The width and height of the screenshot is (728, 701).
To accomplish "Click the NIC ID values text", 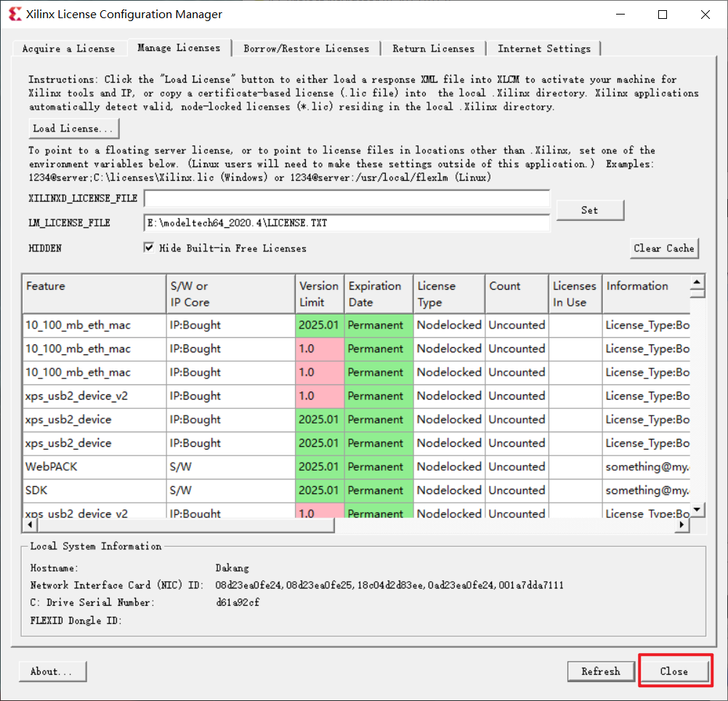I will click(x=389, y=585).
